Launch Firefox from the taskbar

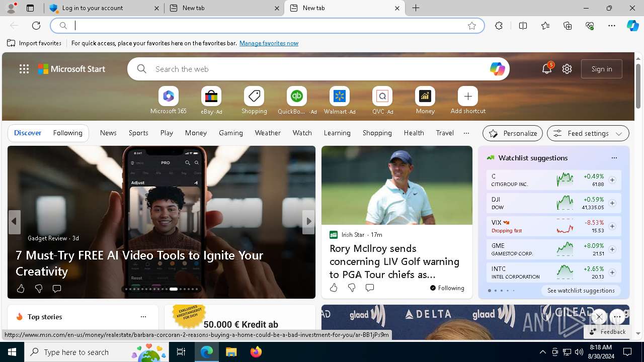(256, 352)
